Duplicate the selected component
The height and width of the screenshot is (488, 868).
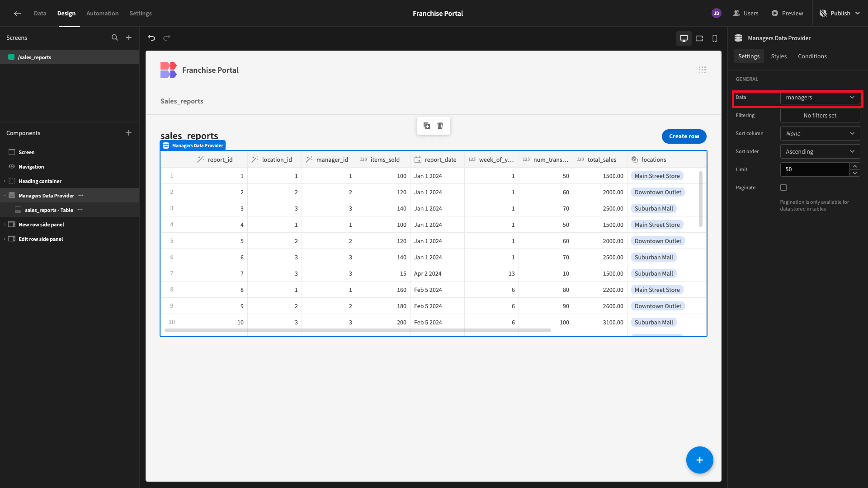pos(427,126)
